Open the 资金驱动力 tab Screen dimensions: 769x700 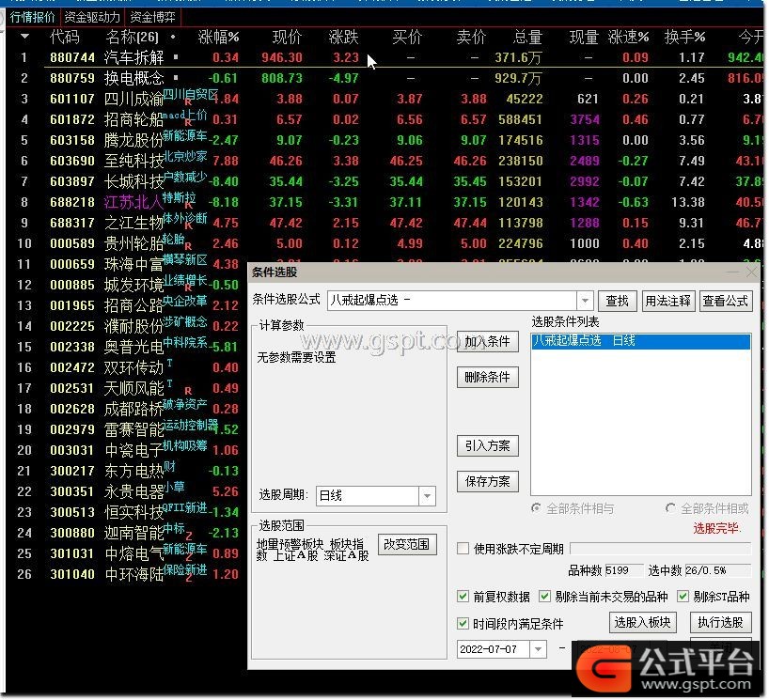point(92,18)
